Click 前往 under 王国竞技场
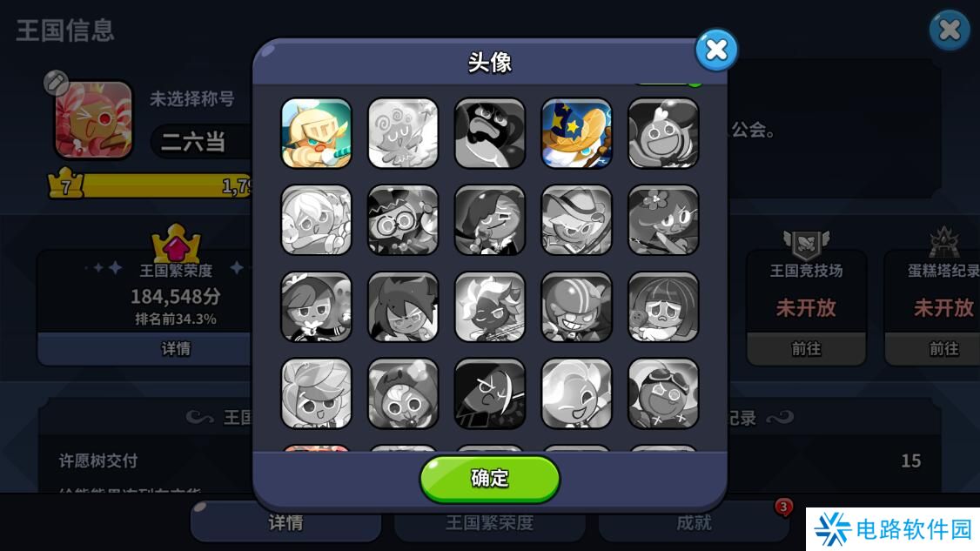This screenshot has height=551, width=980. pos(806,349)
